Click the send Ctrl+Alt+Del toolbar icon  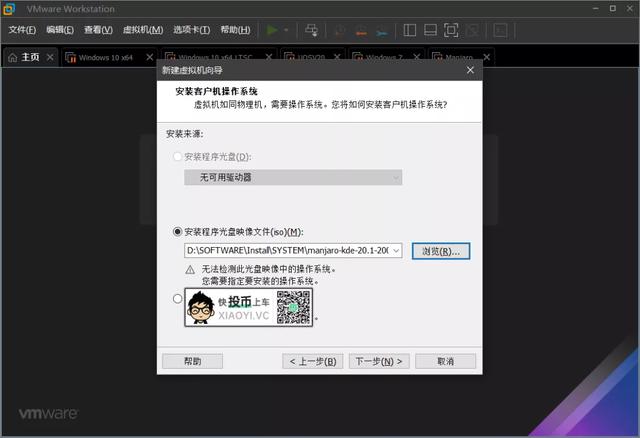pyautogui.click(x=311, y=30)
